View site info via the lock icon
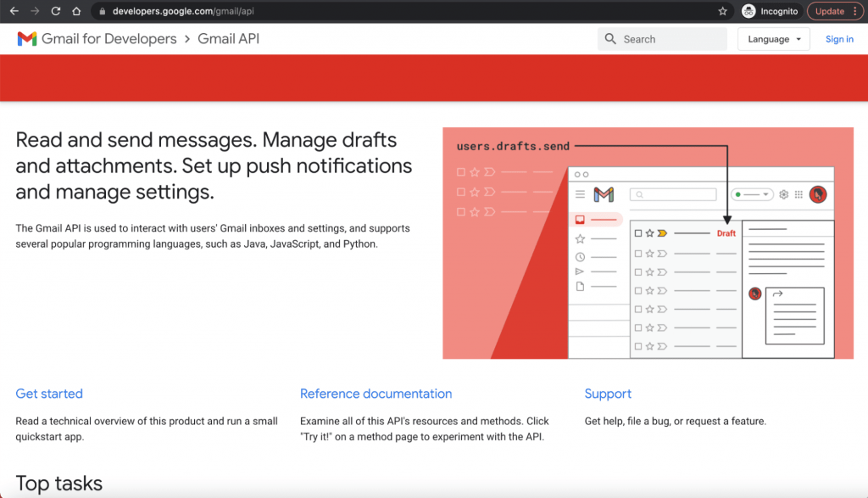Image resolution: width=868 pixels, height=498 pixels. [102, 11]
